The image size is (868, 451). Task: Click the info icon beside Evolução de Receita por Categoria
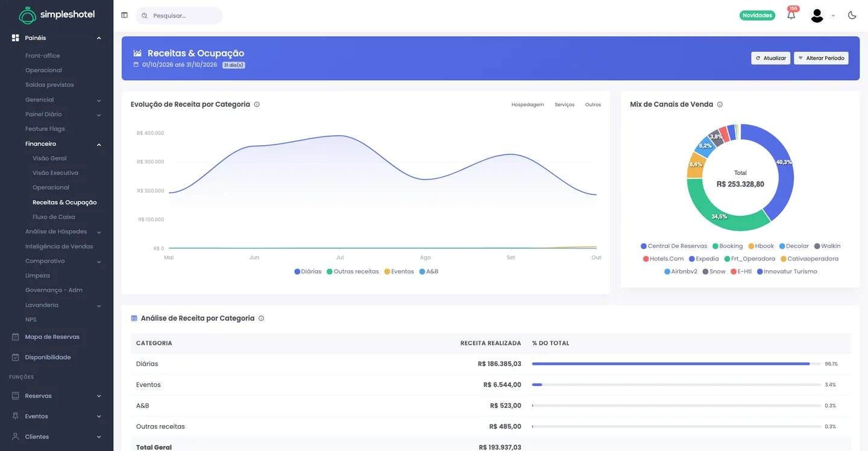tap(257, 104)
